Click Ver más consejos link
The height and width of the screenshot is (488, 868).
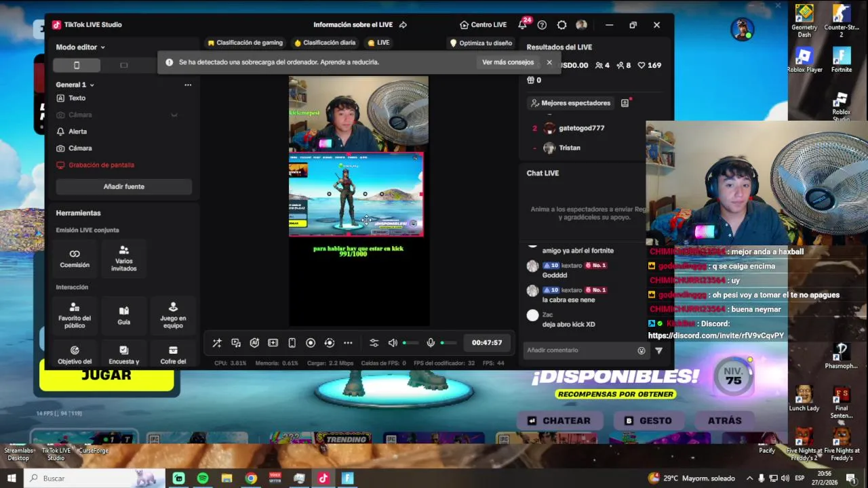(508, 62)
